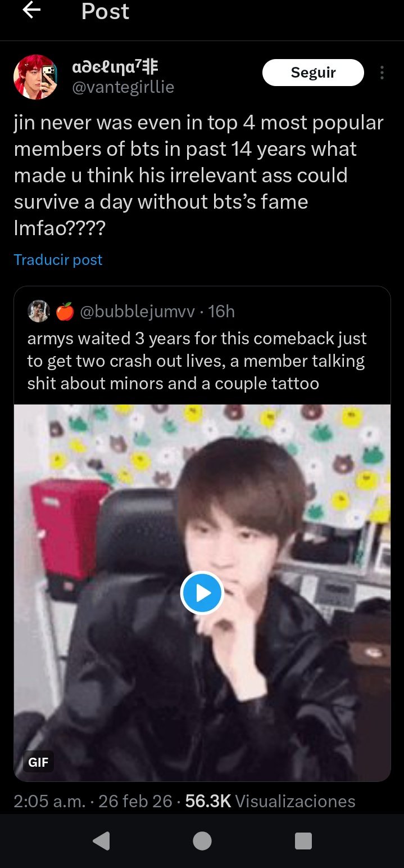The height and width of the screenshot is (868, 404).
Task: Open the quoted post text about armys
Action: (197, 361)
